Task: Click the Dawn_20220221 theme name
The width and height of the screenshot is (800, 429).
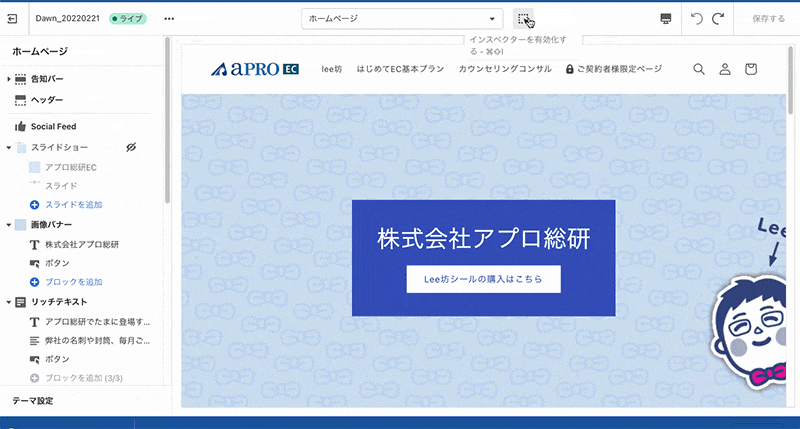Action: pyautogui.click(x=68, y=18)
